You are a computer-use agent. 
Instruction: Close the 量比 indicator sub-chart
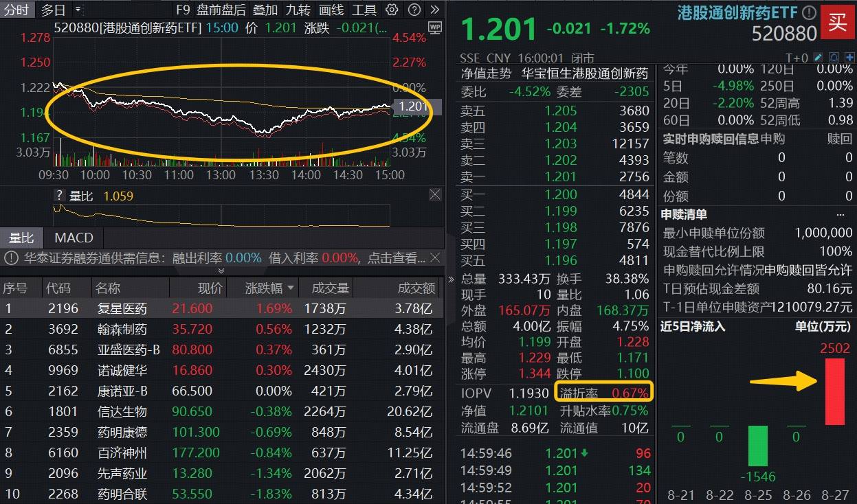tap(434, 196)
